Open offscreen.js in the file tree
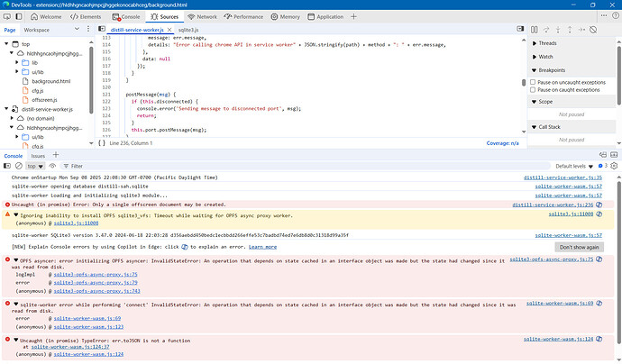This screenshot has height=364, width=622. pos(44,100)
